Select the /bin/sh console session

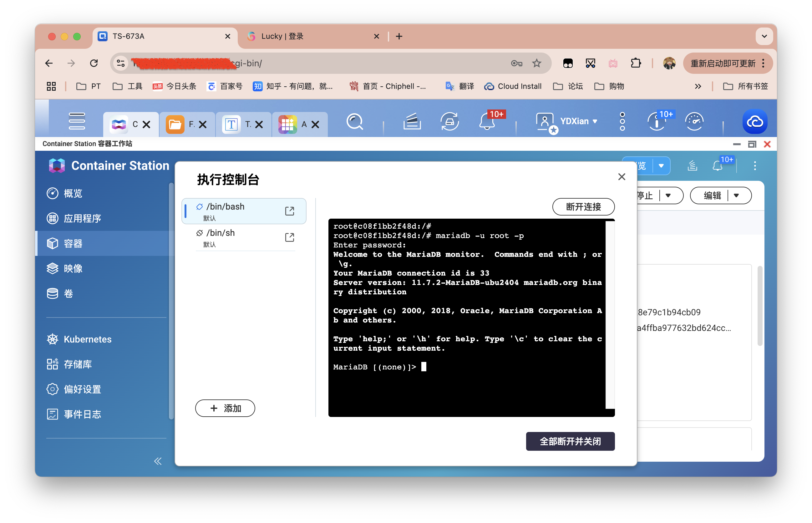(244, 237)
